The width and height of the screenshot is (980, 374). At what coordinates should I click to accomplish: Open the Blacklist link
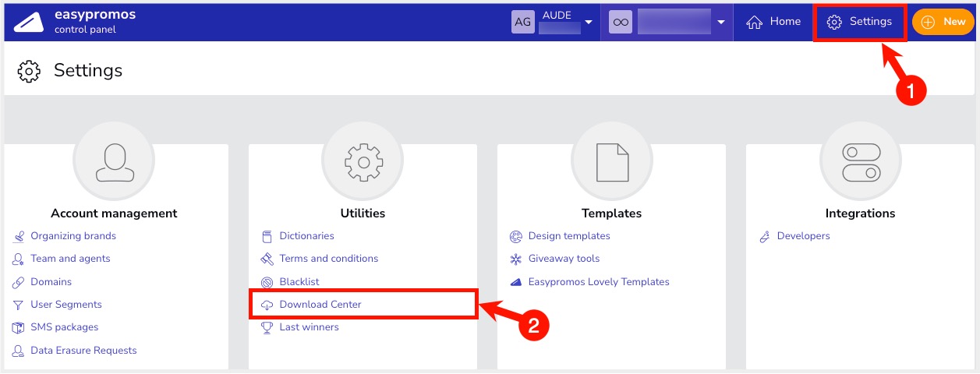tap(299, 282)
